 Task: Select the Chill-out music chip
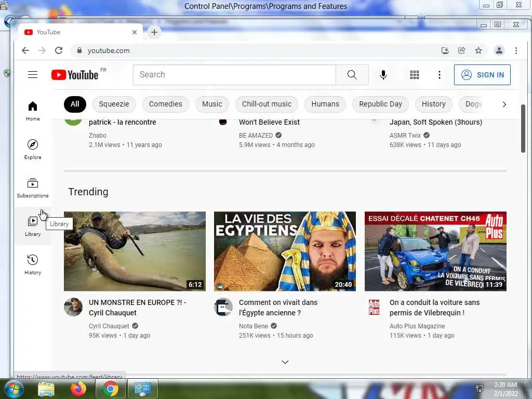pos(267,104)
